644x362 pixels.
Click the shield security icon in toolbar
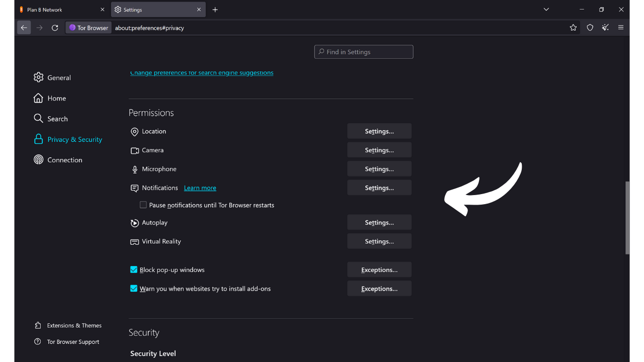[x=590, y=28]
